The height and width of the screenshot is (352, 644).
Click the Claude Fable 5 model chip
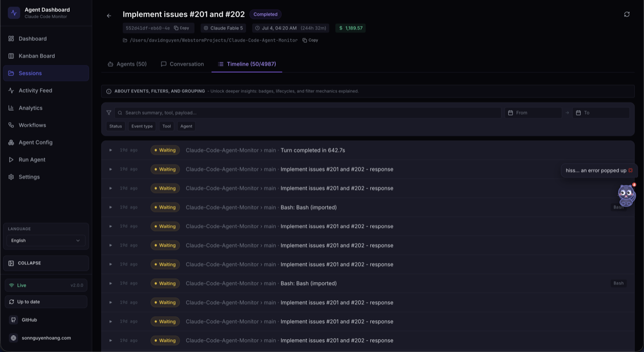(223, 28)
